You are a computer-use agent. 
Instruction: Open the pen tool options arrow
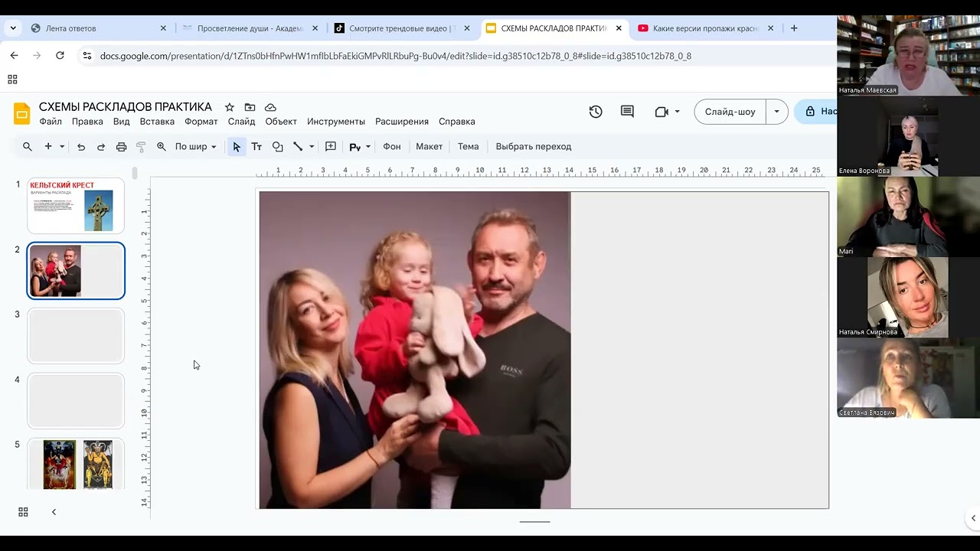(368, 147)
